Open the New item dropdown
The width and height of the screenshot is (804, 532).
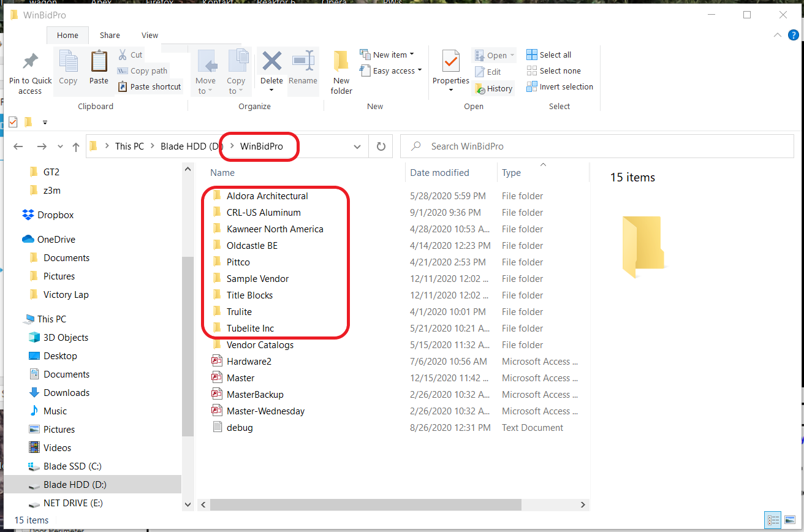pos(387,55)
